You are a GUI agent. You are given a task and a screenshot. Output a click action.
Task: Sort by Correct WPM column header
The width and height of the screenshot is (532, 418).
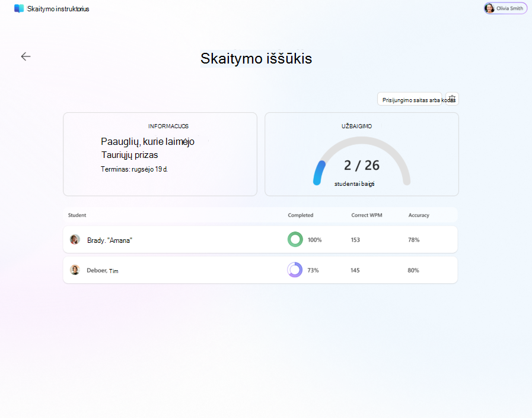tap(367, 215)
